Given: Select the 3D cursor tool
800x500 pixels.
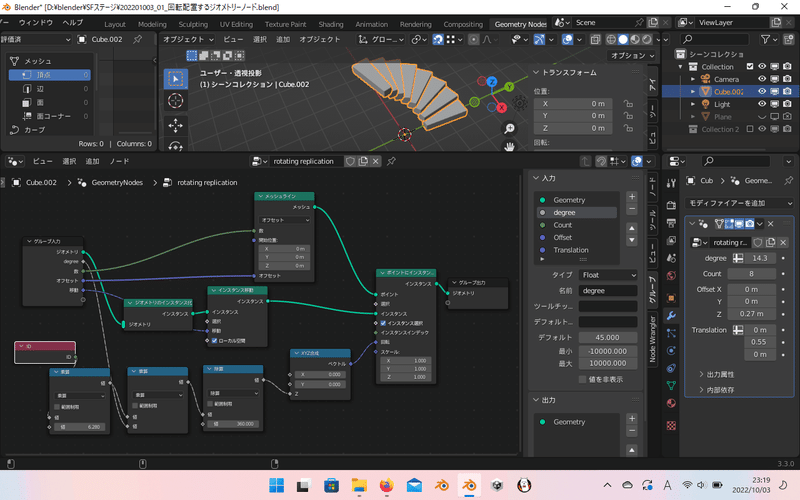Looking at the screenshot, I should 176,101.
